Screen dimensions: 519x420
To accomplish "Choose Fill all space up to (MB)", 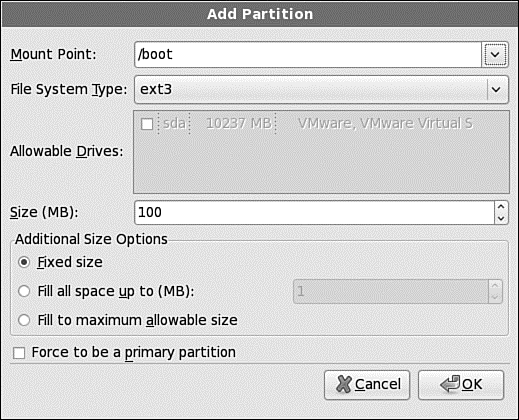I will point(24,291).
